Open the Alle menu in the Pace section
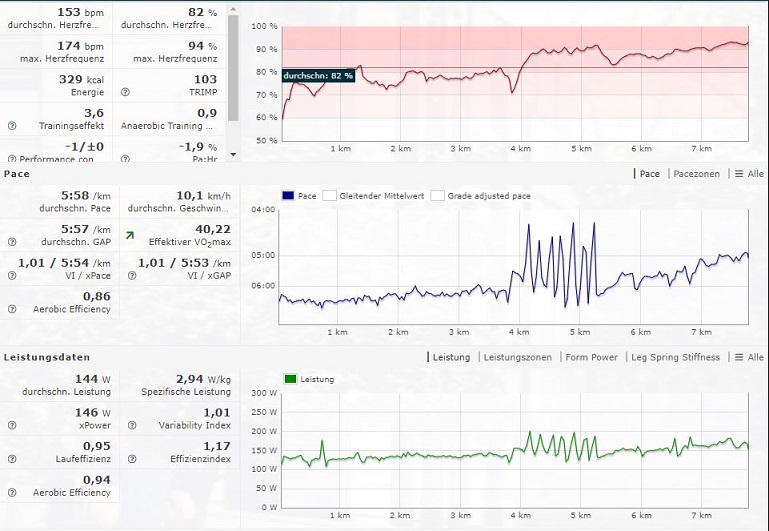 pos(749,174)
